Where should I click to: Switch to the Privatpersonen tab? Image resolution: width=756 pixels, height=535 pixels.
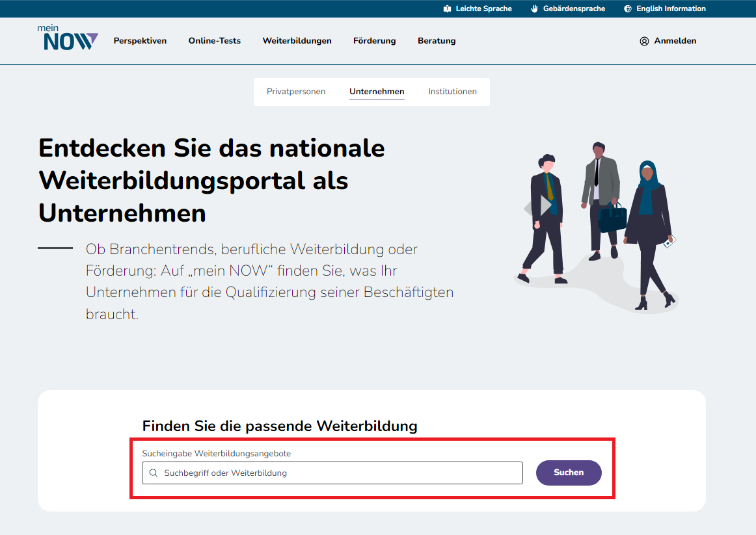(296, 92)
